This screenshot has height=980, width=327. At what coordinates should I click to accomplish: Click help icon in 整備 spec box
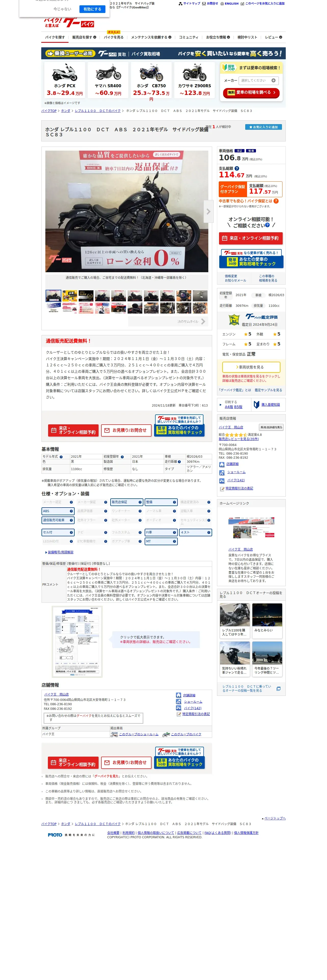174,502
